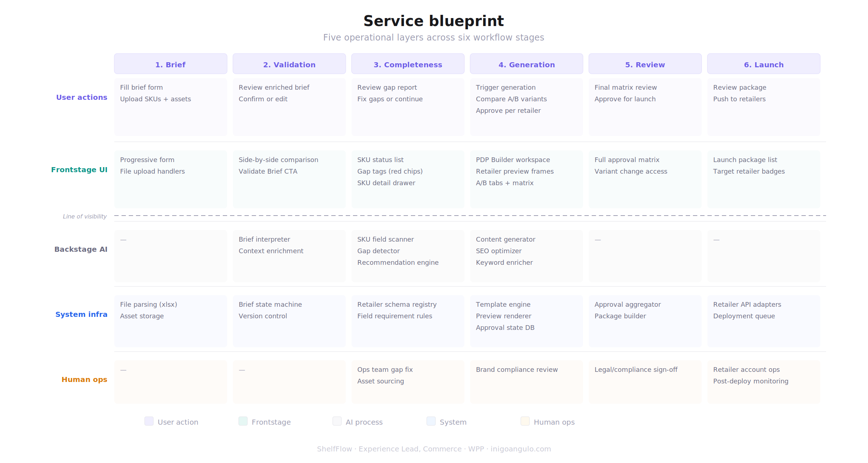
Task: Select the Backstage AI row label
Action: [x=81, y=249]
